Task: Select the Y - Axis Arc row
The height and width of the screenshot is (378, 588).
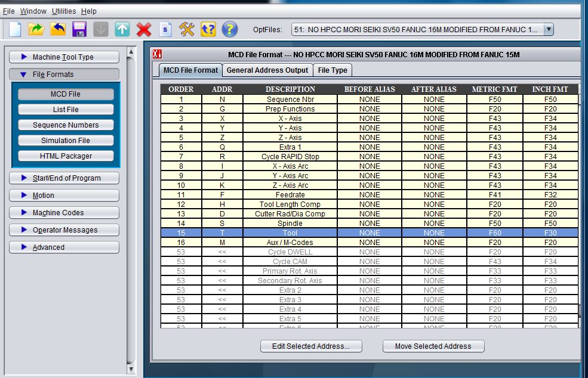Action: (x=370, y=176)
